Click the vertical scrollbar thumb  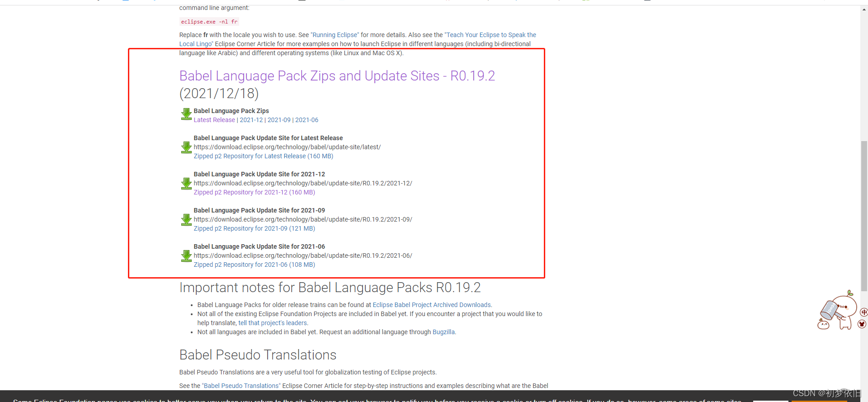[x=864, y=216]
